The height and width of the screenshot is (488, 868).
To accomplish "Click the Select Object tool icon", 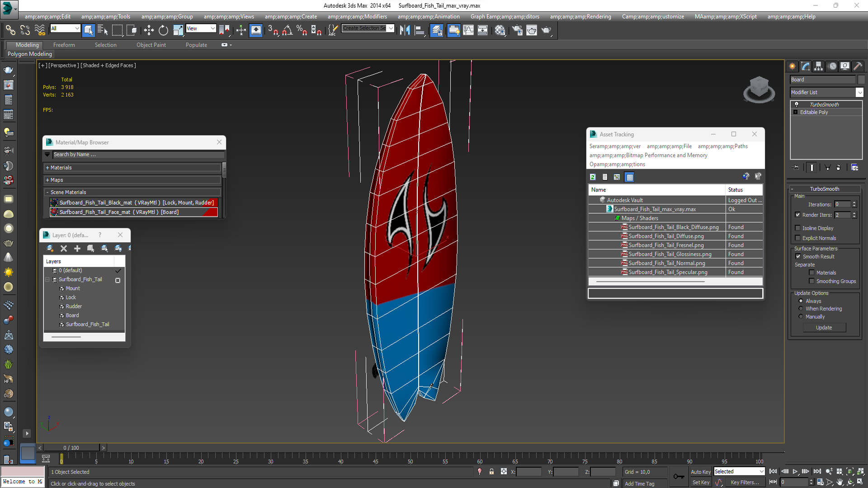I will tap(88, 30).
